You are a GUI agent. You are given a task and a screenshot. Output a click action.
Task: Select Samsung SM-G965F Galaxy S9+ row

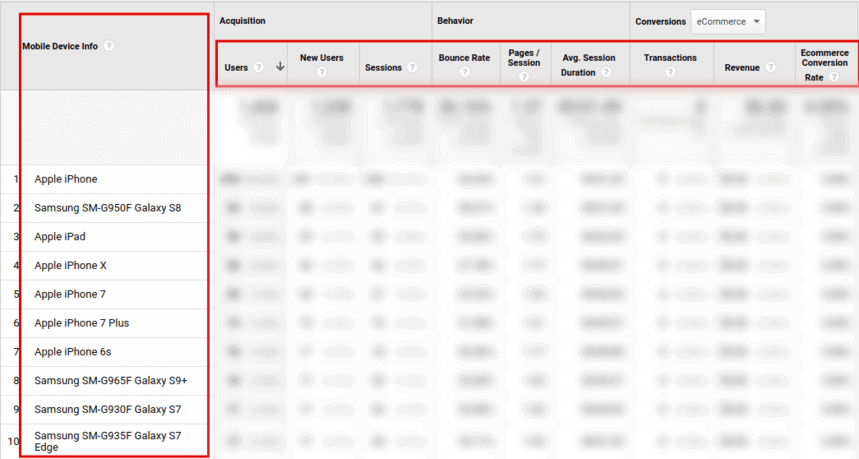tap(111, 380)
